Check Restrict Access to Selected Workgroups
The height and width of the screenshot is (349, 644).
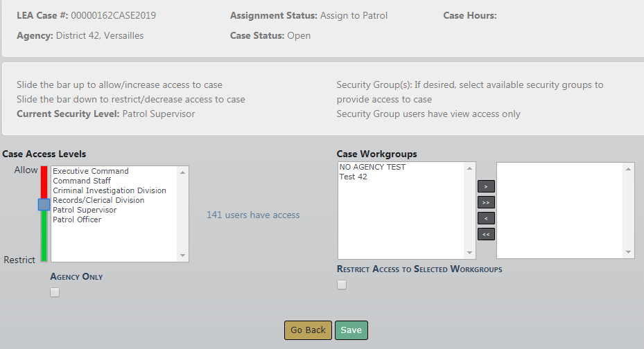[342, 285]
